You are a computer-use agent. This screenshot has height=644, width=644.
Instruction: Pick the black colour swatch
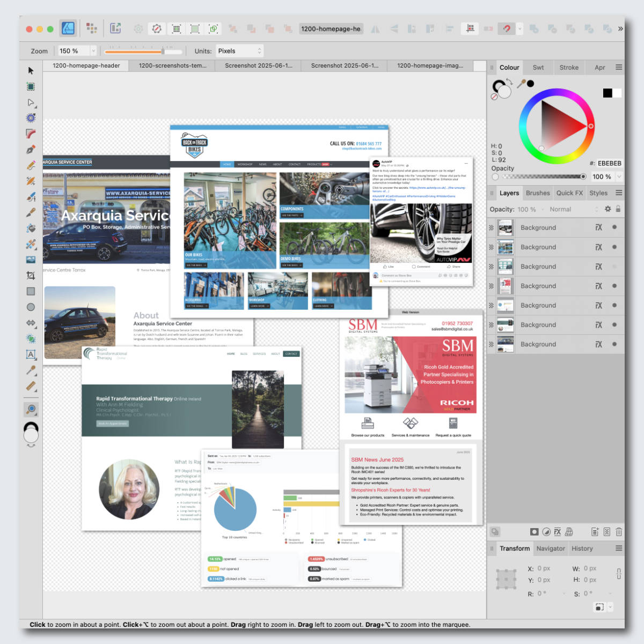(608, 93)
